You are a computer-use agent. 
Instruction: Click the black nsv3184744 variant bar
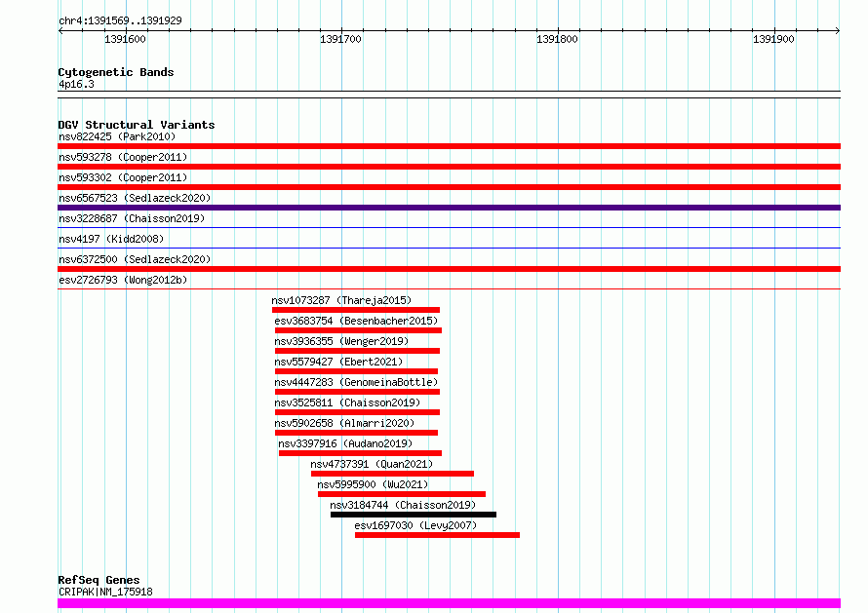click(x=414, y=515)
